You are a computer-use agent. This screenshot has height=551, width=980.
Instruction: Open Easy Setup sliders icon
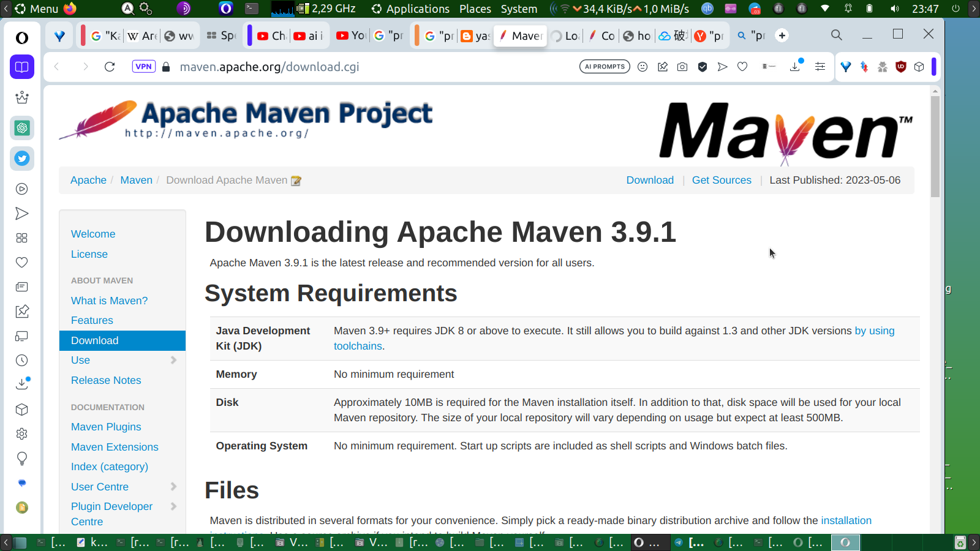pyautogui.click(x=820, y=67)
